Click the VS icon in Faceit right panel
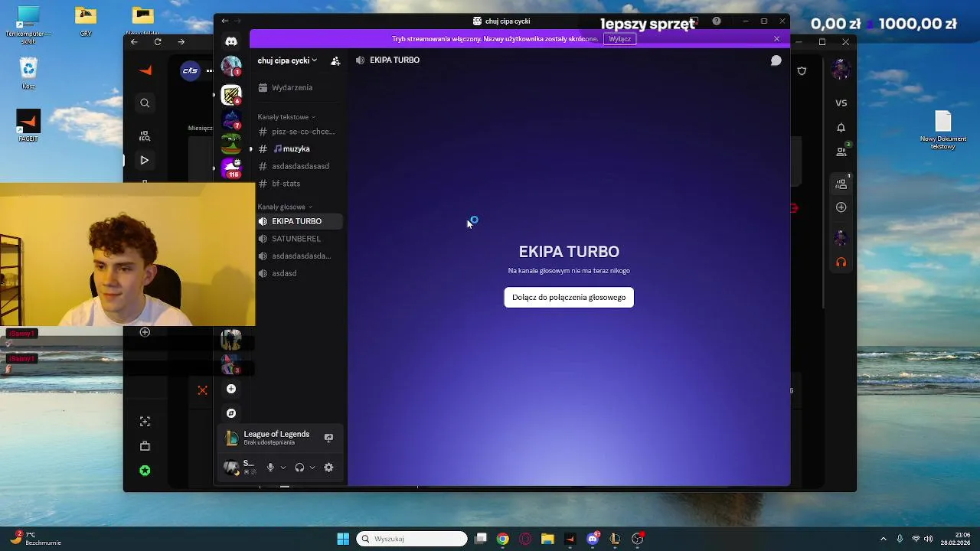The image size is (980, 551). pyautogui.click(x=841, y=103)
